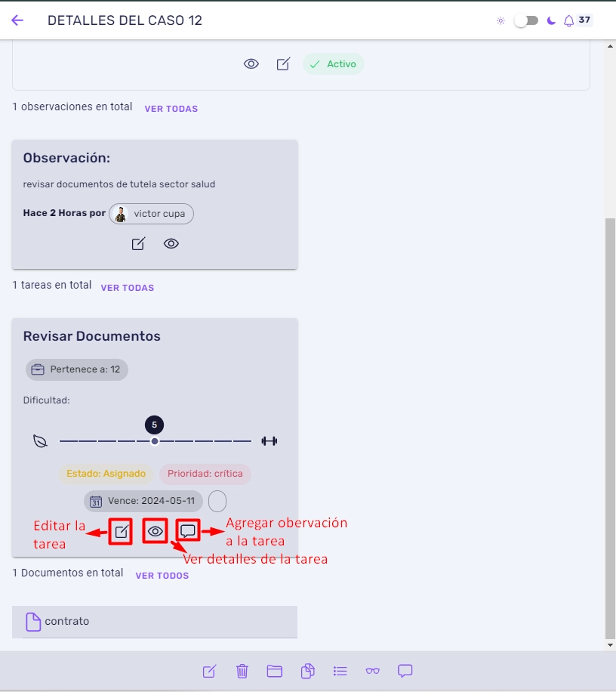The height and width of the screenshot is (692, 616).
Task: View details of Revisar Documentos task
Action: click(x=155, y=531)
